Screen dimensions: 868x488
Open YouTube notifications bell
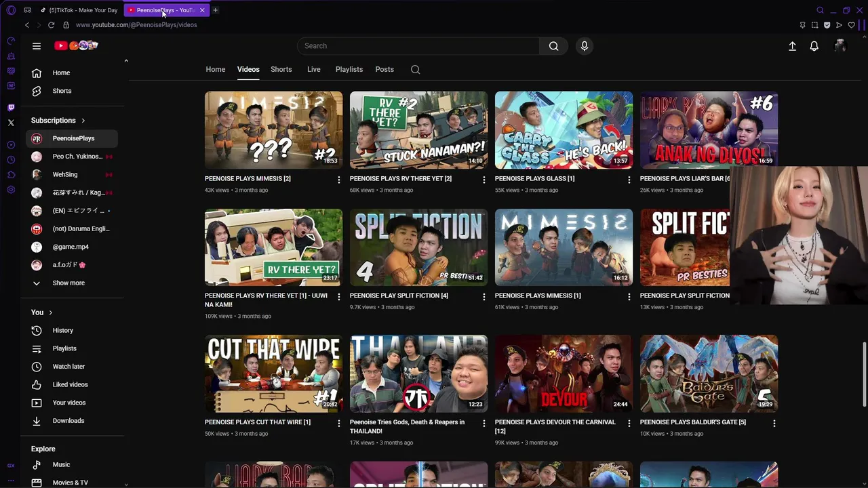click(x=814, y=46)
